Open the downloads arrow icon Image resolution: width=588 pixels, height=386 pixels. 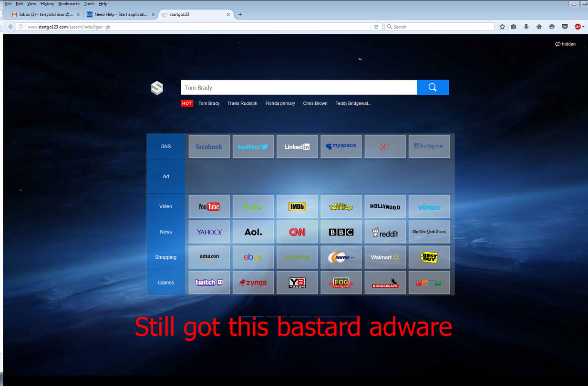click(x=526, y=27)
